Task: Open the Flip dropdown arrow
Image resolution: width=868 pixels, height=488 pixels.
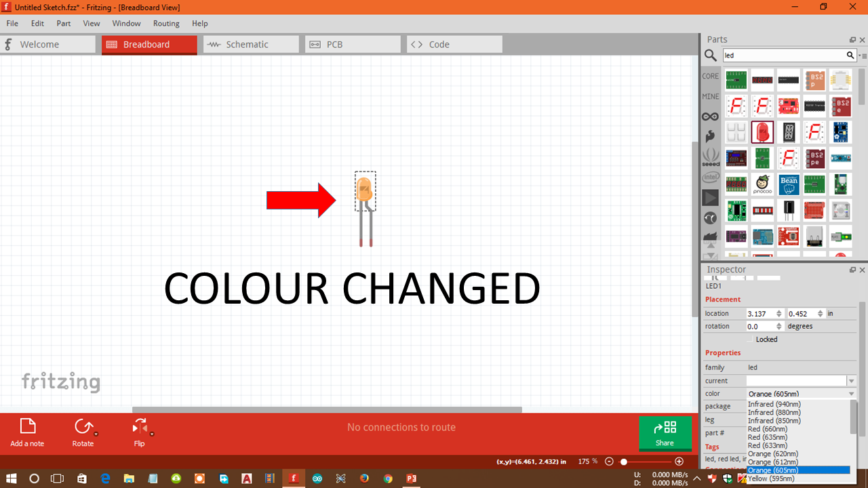Action: pos(152,434)
